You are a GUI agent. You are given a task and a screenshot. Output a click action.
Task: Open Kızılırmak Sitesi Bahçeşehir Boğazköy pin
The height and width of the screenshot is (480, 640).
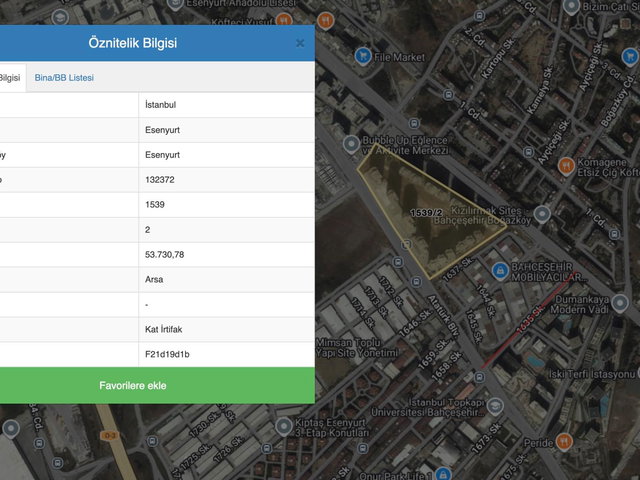(x=542, y=214)
